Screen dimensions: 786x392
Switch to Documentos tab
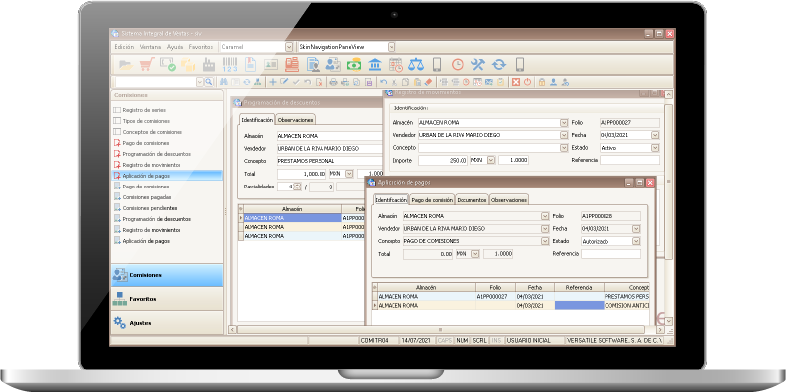pos(472,200)
